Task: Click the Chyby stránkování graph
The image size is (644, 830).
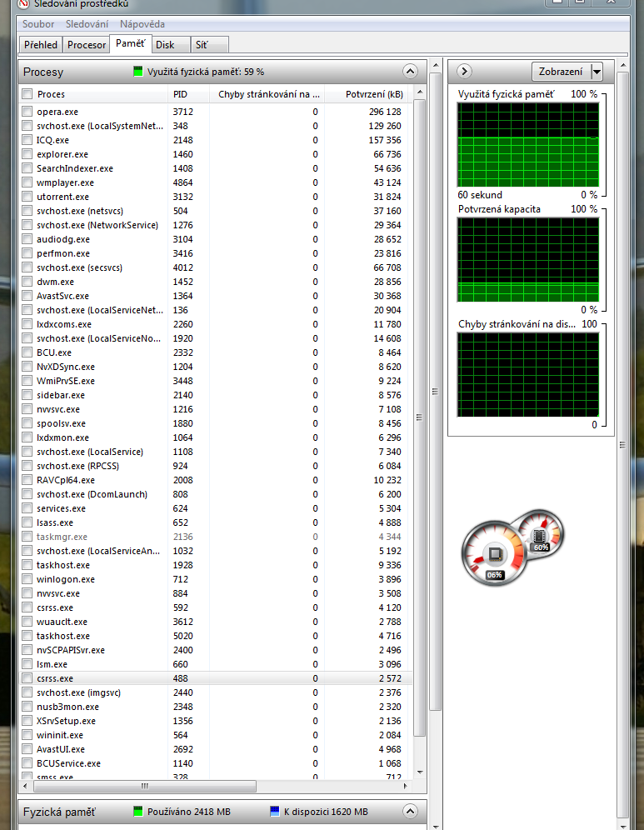Action: coord(528,375)
